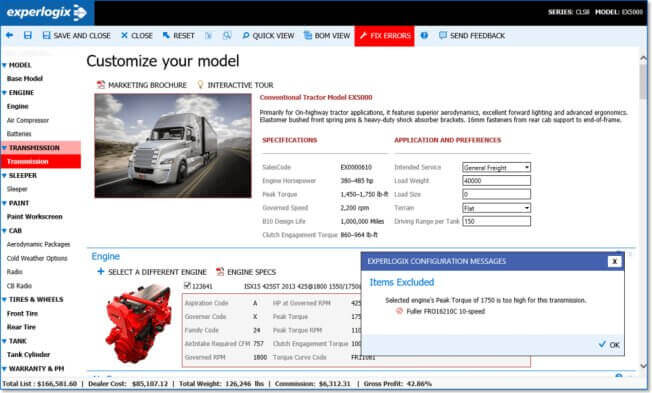
Task: Open Air Compressor in sidebar
Action: 28,120
